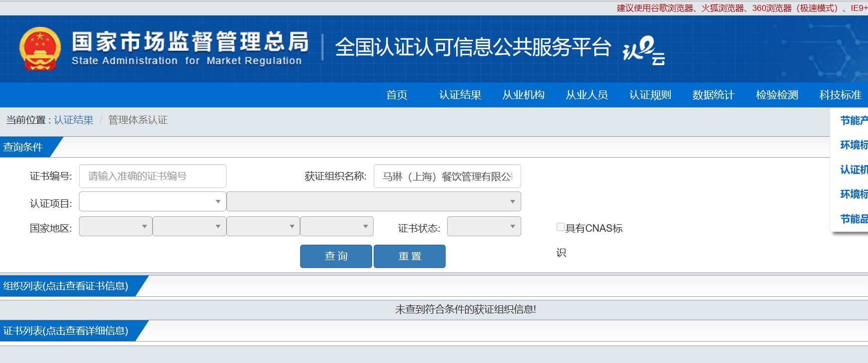Follow the 认证结果 breadcrumb link
This screenshot has height=363, width=868.
coord(74,120)
